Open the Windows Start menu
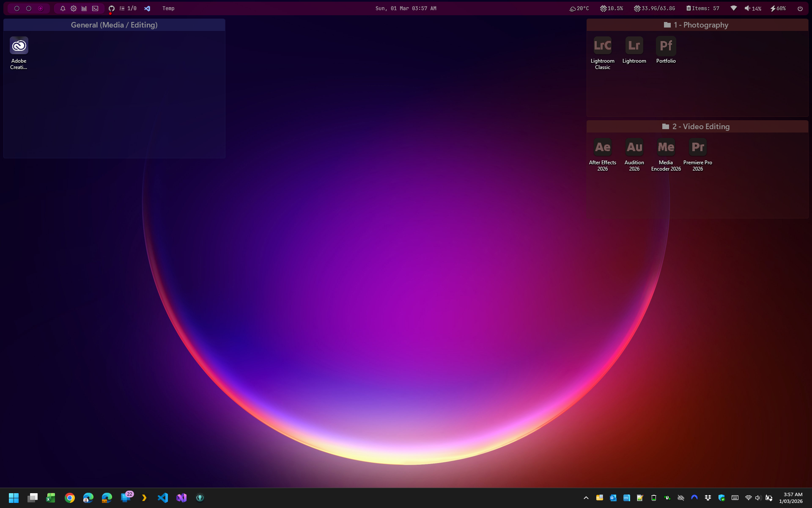Viewport: 812px width, 508px height. tap(14, 498)
